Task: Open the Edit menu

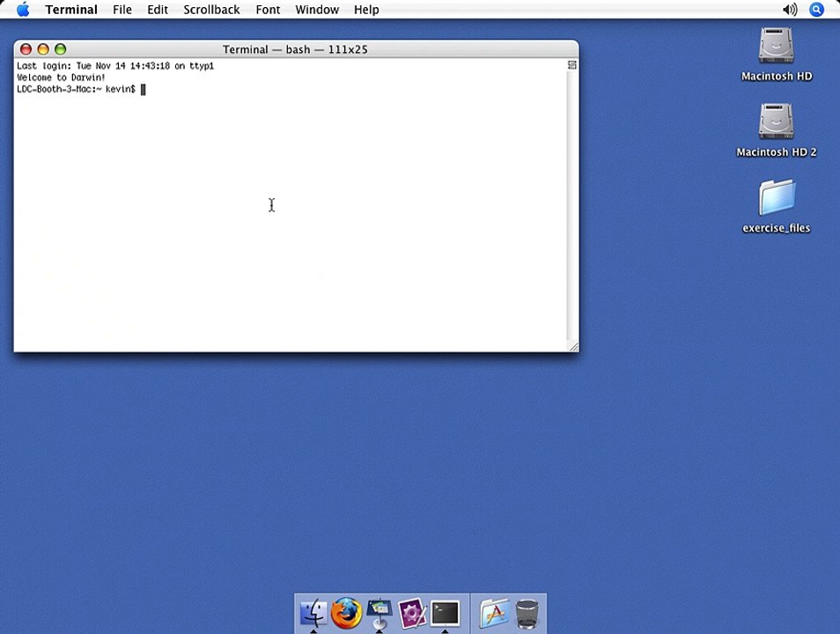Action: [158, 10]
